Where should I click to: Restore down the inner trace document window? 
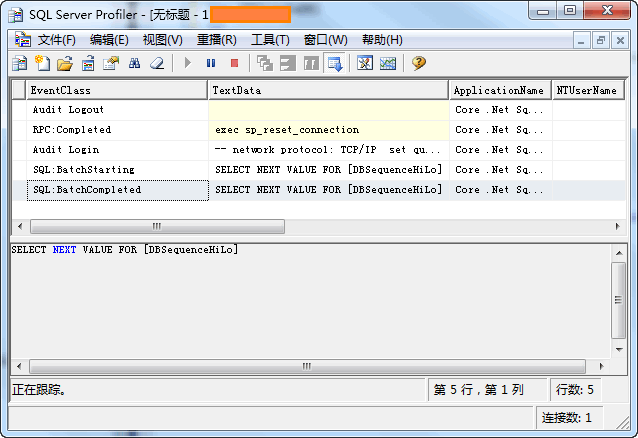click(x=601, y=40)
